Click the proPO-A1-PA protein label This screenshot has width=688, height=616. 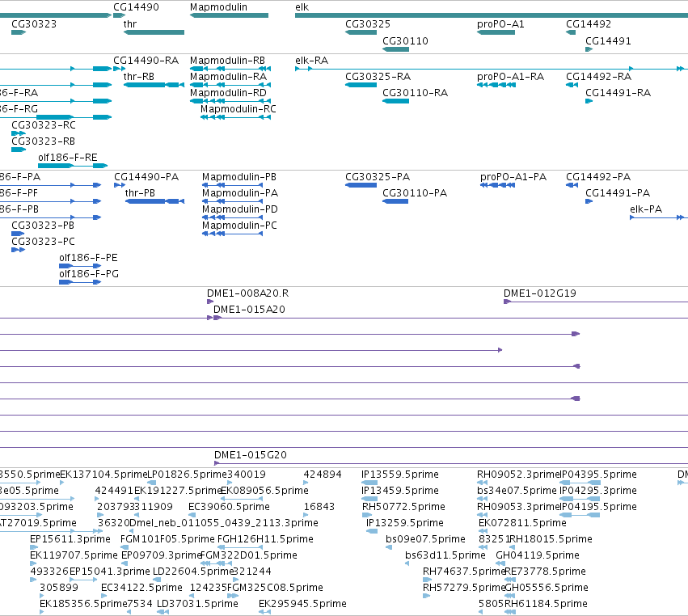coord(513,177)
